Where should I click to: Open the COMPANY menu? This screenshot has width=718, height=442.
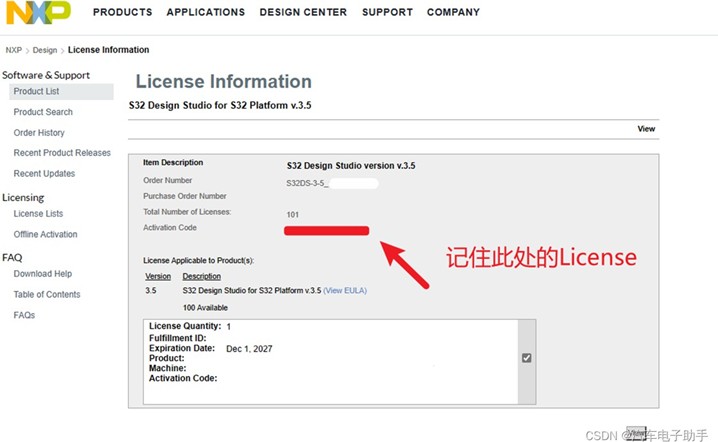(453, 13)
